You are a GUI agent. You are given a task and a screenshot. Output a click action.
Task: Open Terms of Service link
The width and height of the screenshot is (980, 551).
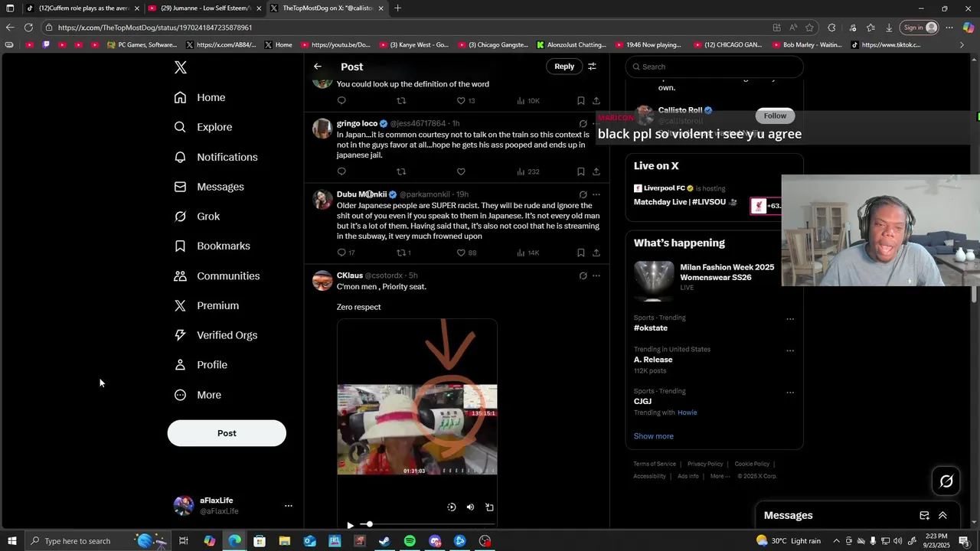[x=655, y=464]
